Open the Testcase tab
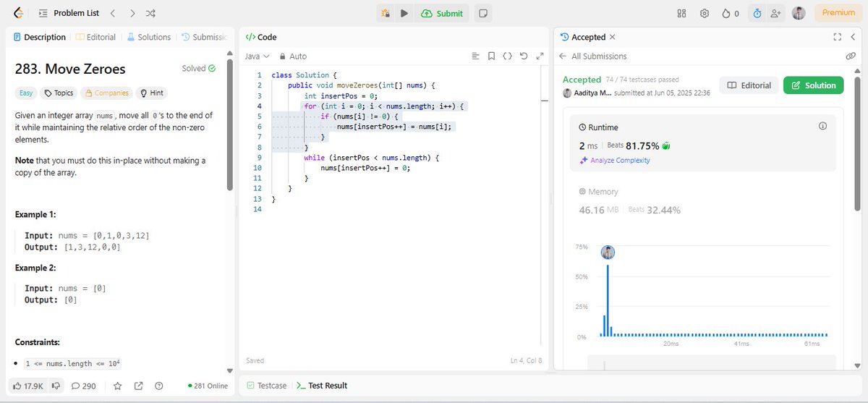 tap(266, 386)
